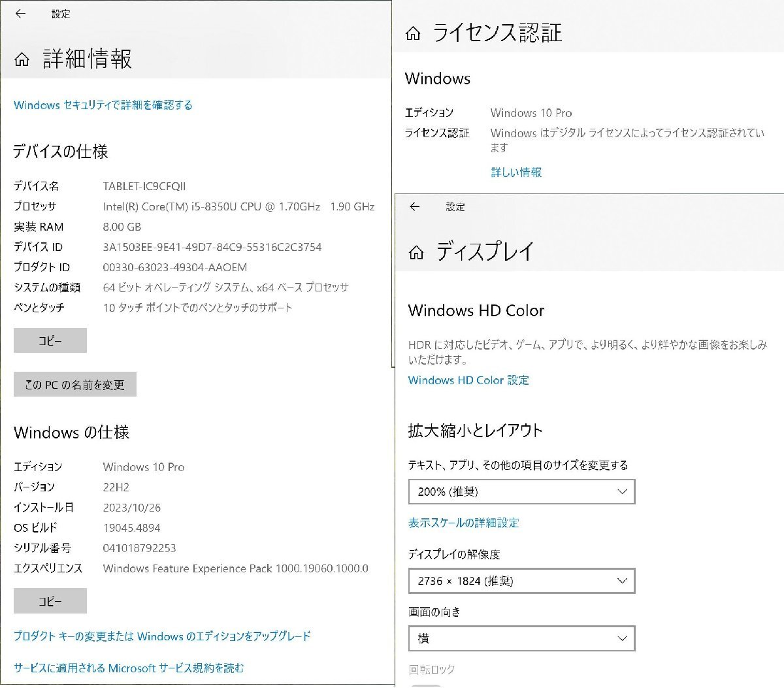
Task: Select 8.00 GB RAM value
Action: [x=122, y=227]
